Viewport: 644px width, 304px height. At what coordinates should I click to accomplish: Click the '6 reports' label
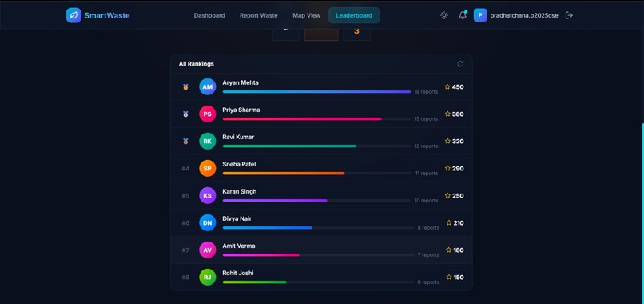pyautogui.click(x=428, y=282)
